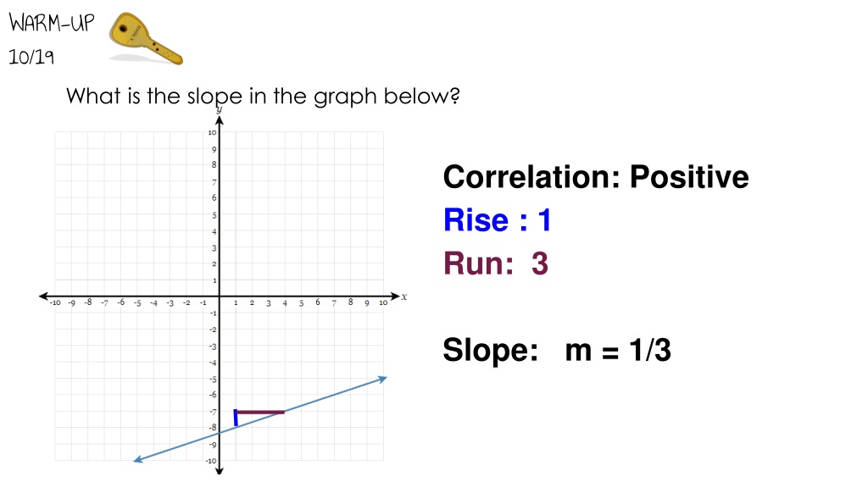868x488 pixels.
Task: Click the -10 tick on the x-axis
Action: 55,302
